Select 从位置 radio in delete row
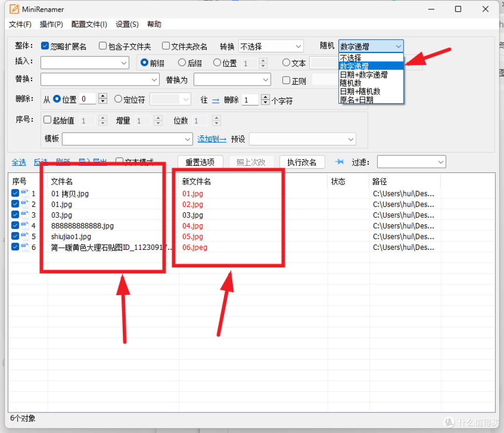 (x=57, y=99)
